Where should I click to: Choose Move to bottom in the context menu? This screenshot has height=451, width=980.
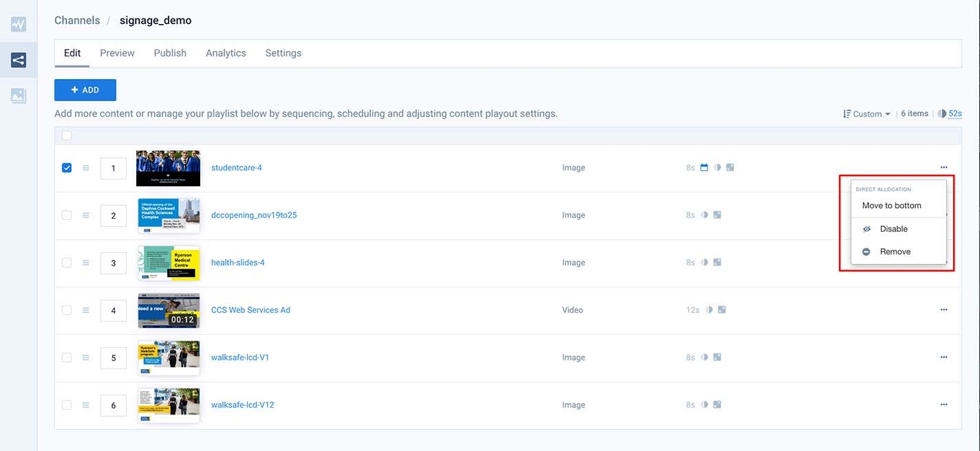891,206
